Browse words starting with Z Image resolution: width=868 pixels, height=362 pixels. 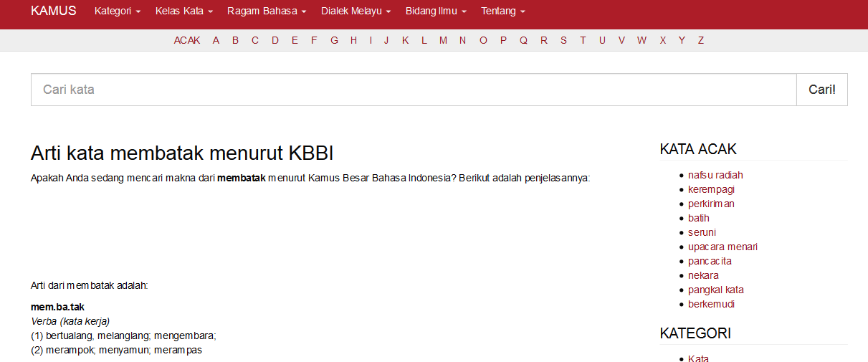pyautogui.click(x=701, y=40)
